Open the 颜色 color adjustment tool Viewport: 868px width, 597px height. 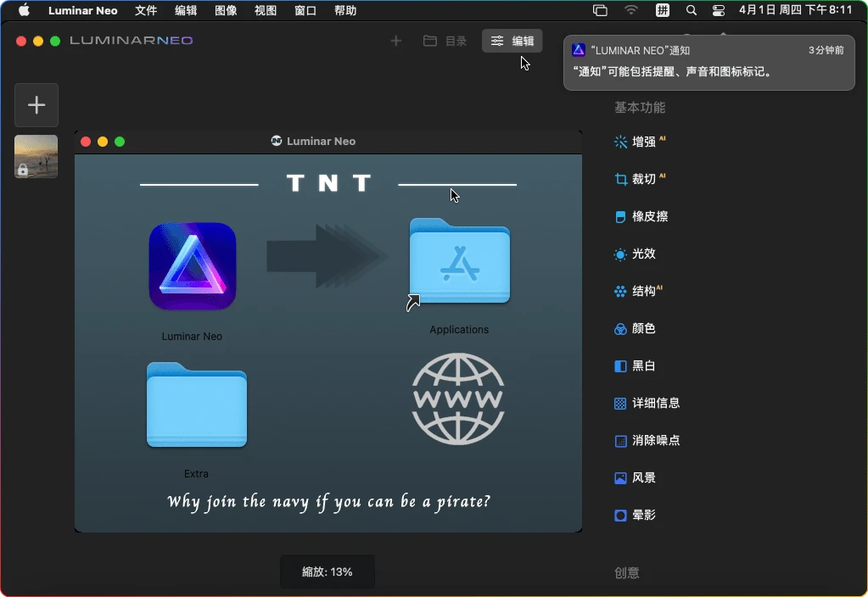[x=641, y=328]
